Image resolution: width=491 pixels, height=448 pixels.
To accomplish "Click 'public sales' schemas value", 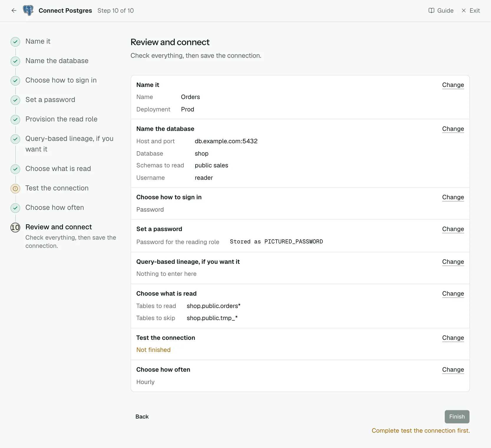I will [x=211, y=165].
